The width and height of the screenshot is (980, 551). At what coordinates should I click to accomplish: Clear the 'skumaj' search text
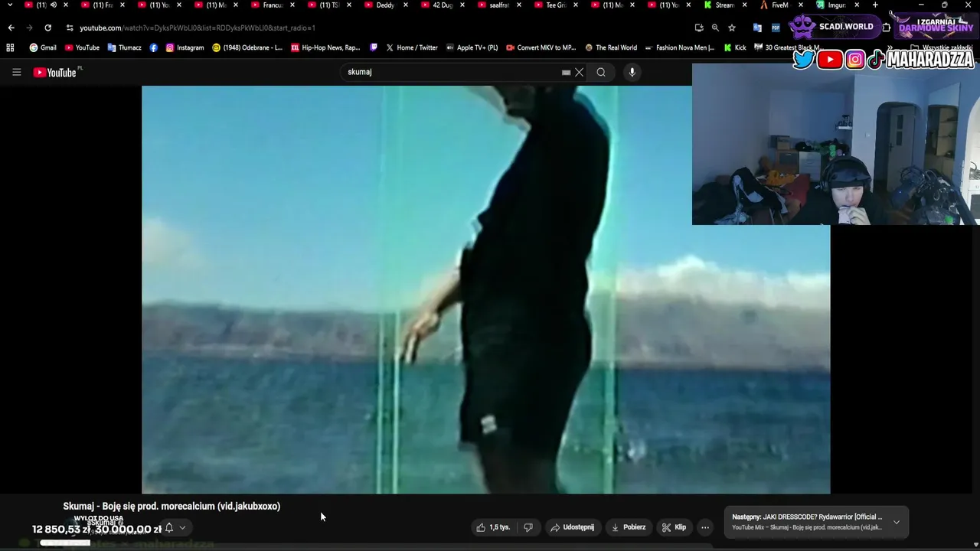coord(580,72)
